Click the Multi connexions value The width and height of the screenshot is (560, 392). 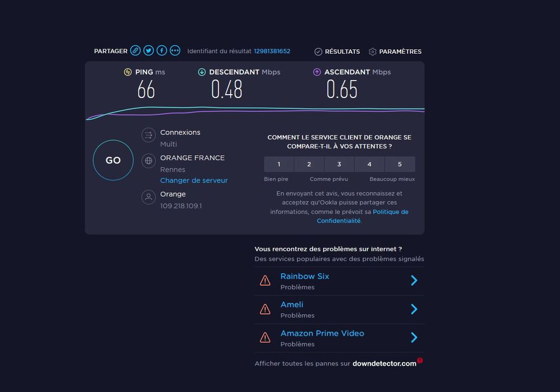coord(169,144)
